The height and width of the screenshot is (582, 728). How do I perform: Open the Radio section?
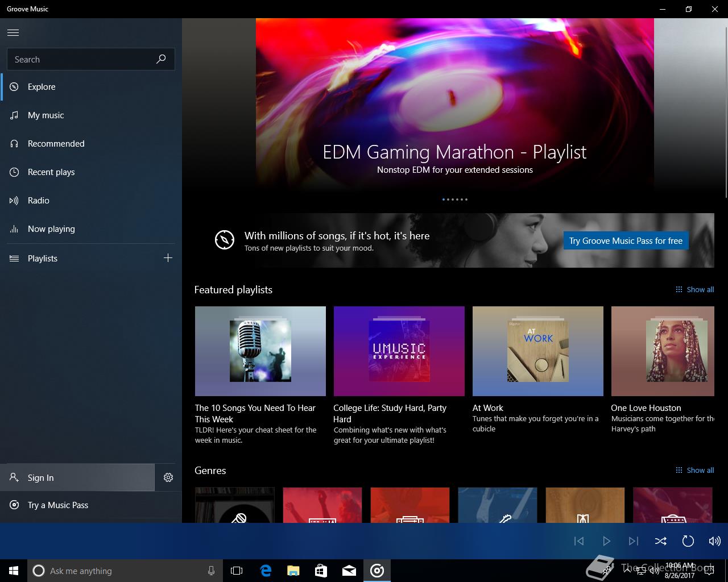[x=91, y=201]
